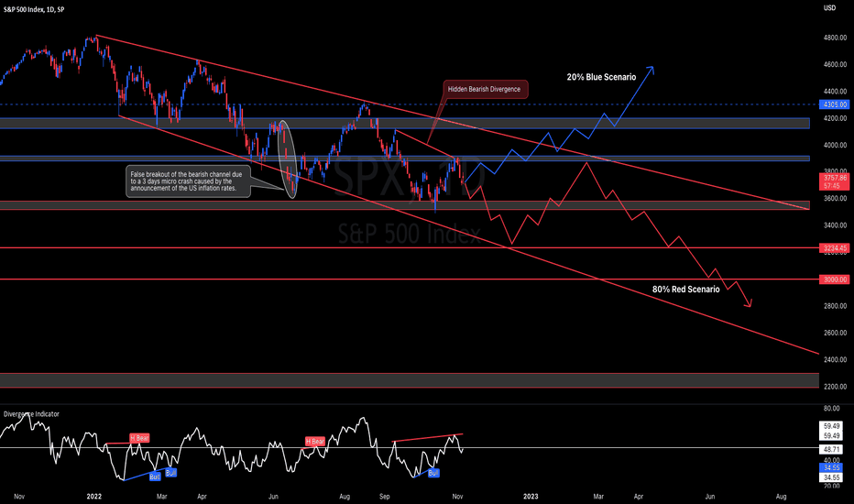The height and width of the screenshot is (504, 854).
Task: Click the 4600.00 price axis tick
Action: pyautogui.click(x=836, y=65)
